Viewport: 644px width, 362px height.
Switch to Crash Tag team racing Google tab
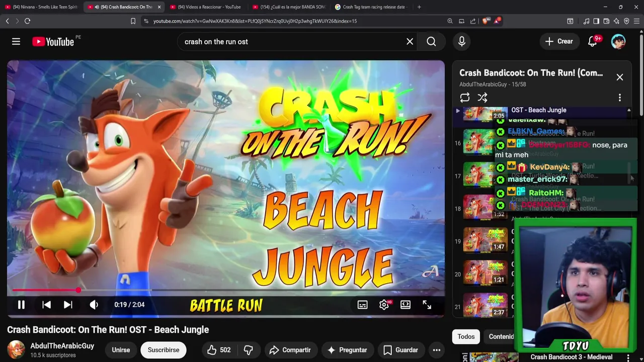click(372, 7)
